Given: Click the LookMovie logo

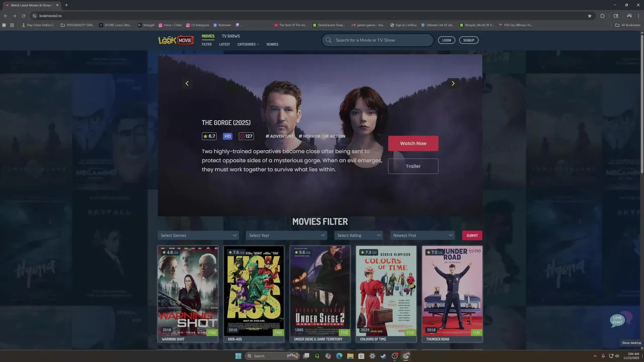Looking at the screenshot, I should pos(176,40).
